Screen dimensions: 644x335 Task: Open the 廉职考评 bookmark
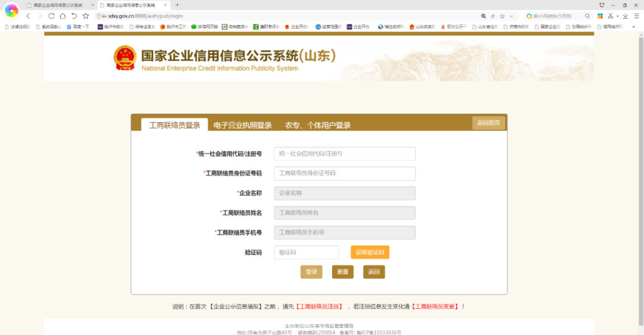tap(266, 27)
